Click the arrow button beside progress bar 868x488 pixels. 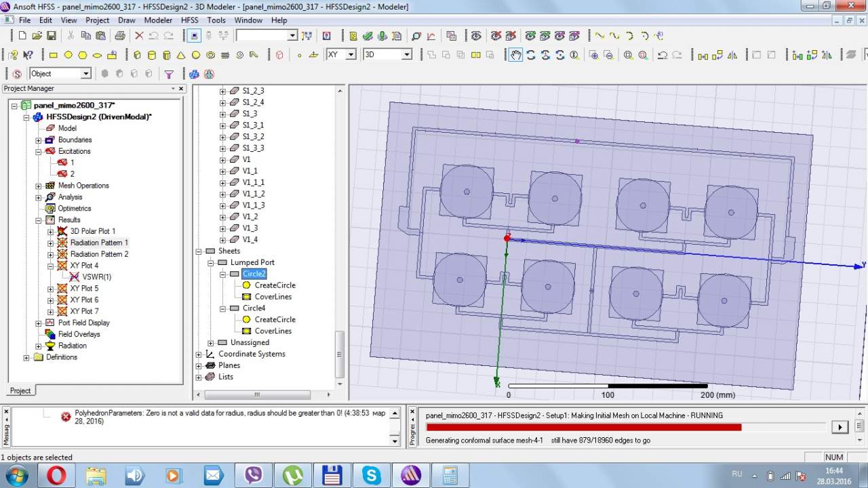[x=840, y=427]
